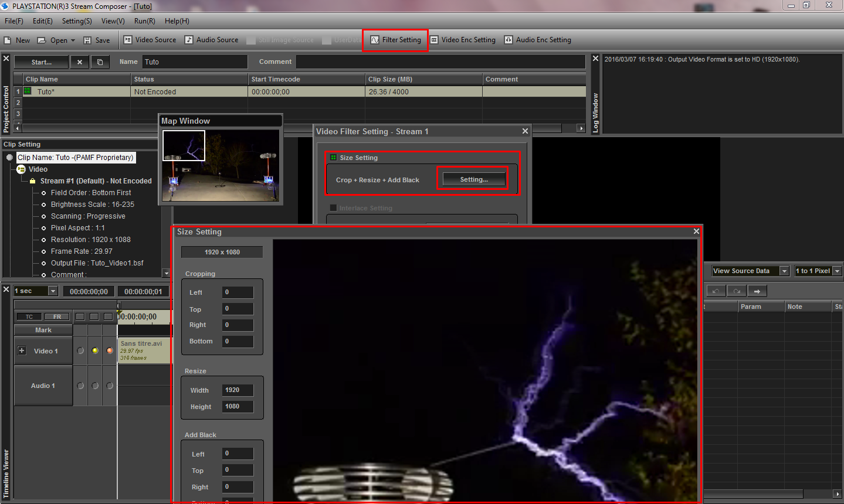844x504 pixels.
Task: Open the Filter Setting toolbar button
Action: (x=396, y=40)
